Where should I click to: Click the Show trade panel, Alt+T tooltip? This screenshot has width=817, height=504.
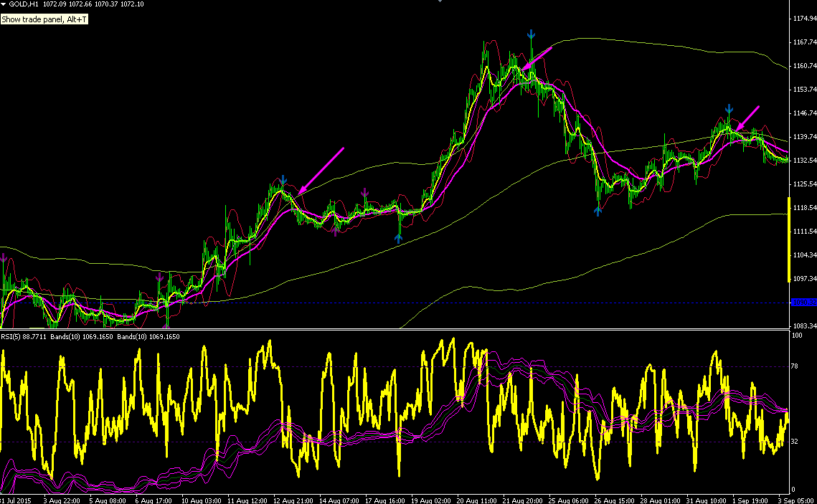click(44, 19)
